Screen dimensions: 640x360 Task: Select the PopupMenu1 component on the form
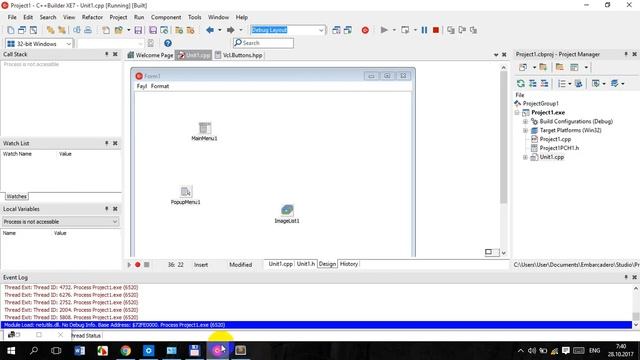(x=186, y=191)
